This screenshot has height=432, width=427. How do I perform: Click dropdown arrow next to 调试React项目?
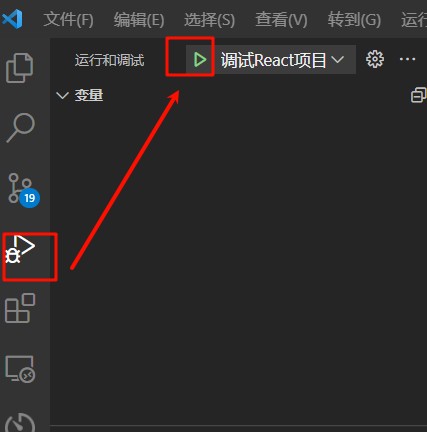tap(338, 60)
